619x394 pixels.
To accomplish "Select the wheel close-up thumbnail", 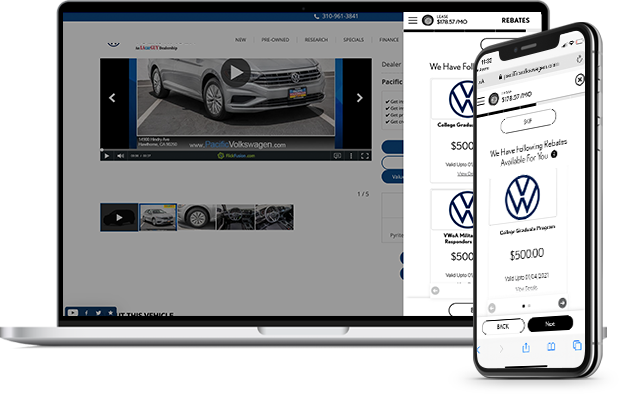I will (x=197, y=217).
